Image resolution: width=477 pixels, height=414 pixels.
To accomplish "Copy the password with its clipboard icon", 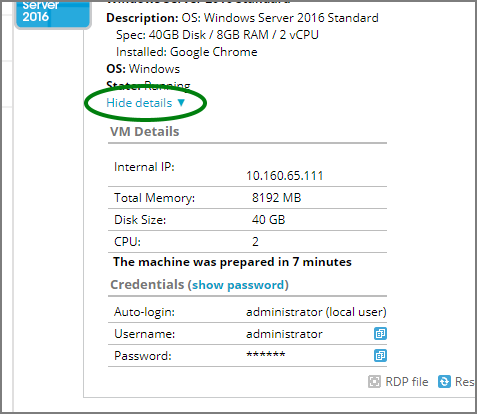I will click(x=380, y=355).
